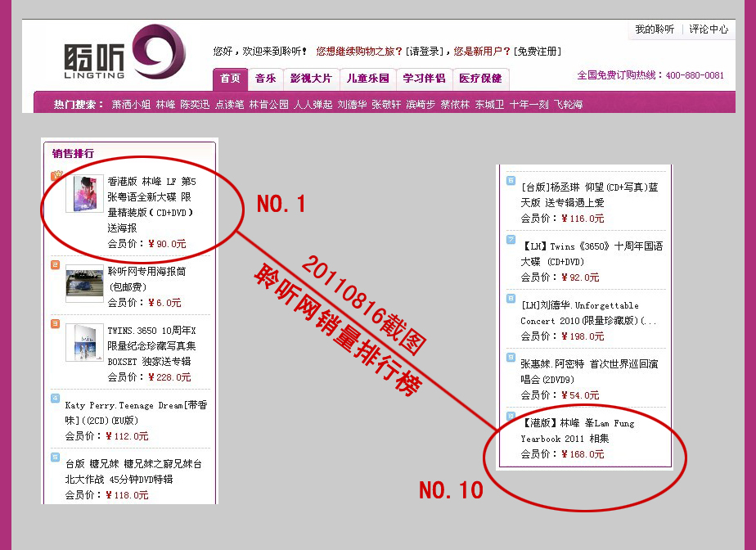Open 聆听网专用海报筒 product title
Screen dimensions: 756x550
tap(146, 279)
